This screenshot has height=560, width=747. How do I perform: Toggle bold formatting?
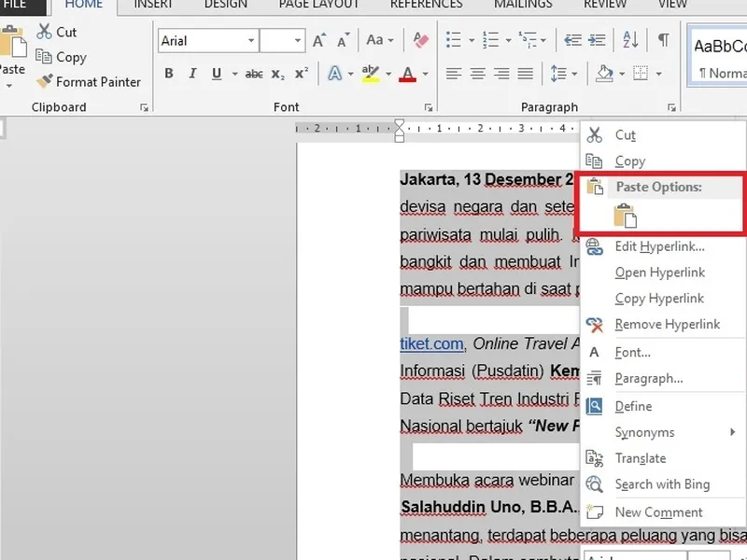pos(169,73)
